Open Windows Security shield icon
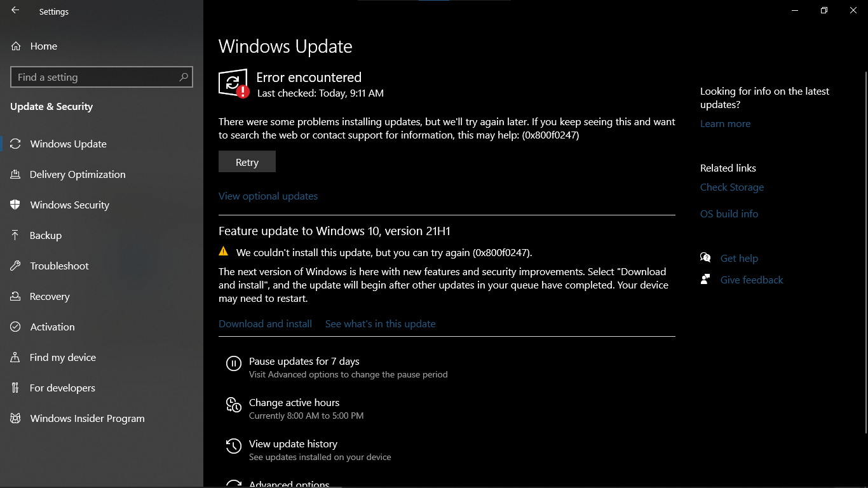Viewport: 868px width, 488px height. pyautogui.click(x=16, y=205)
